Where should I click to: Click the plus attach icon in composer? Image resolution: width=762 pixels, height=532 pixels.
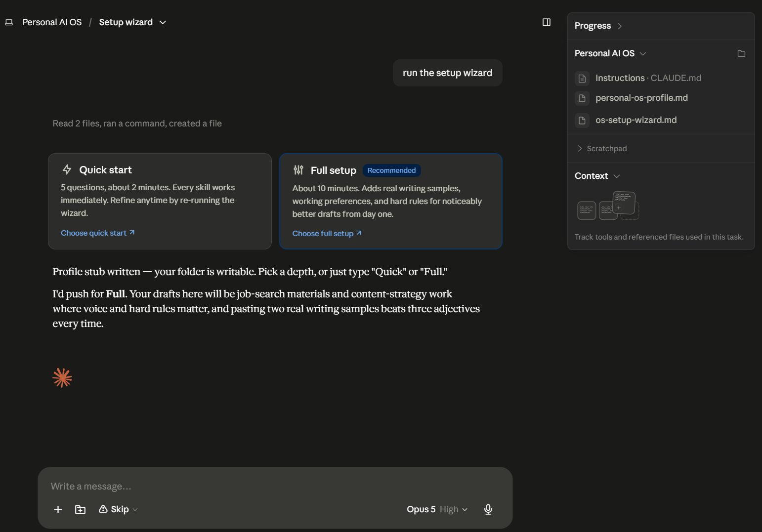58,509
